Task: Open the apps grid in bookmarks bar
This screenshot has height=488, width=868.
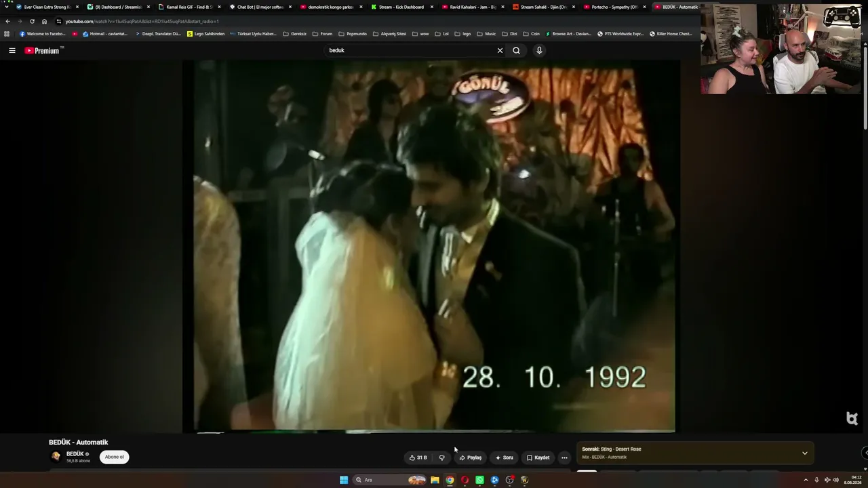Action: click(x=7, y=34)
